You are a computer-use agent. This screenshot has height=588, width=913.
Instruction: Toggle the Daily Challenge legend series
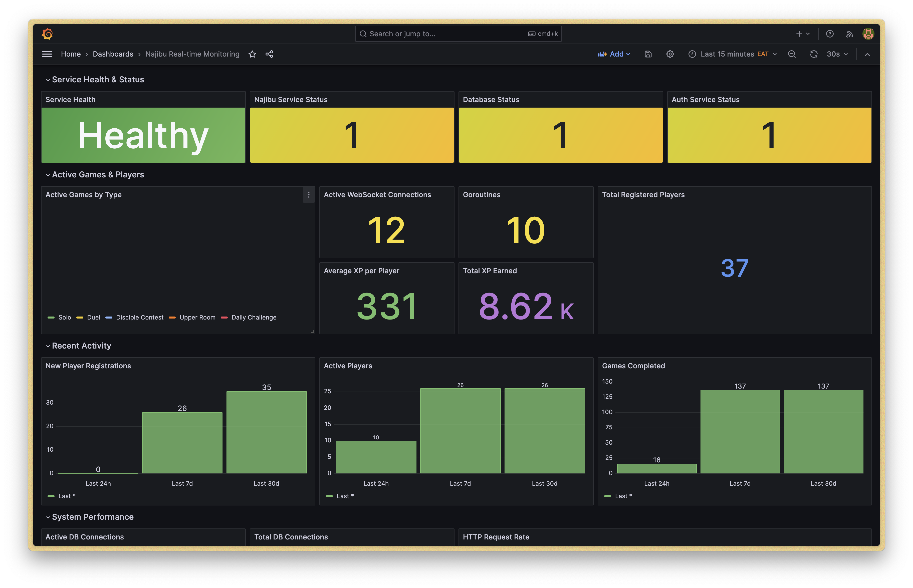coord(254,317)
